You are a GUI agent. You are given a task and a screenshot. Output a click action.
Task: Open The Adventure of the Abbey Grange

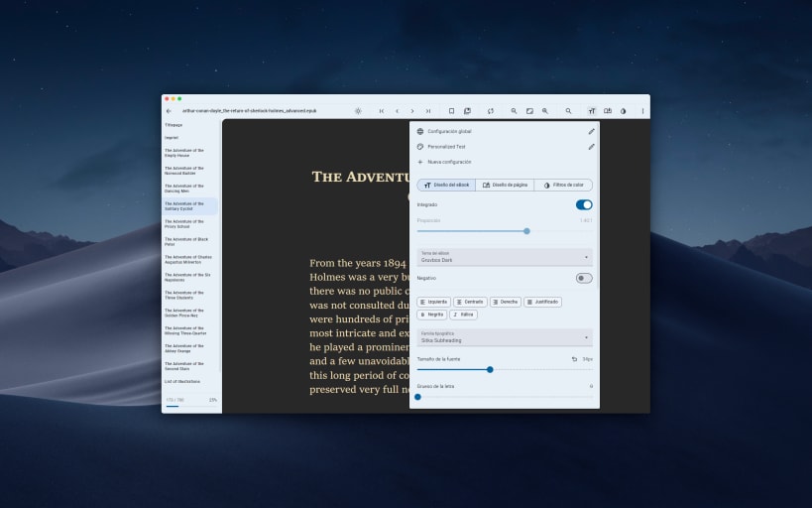coord(190,348)
